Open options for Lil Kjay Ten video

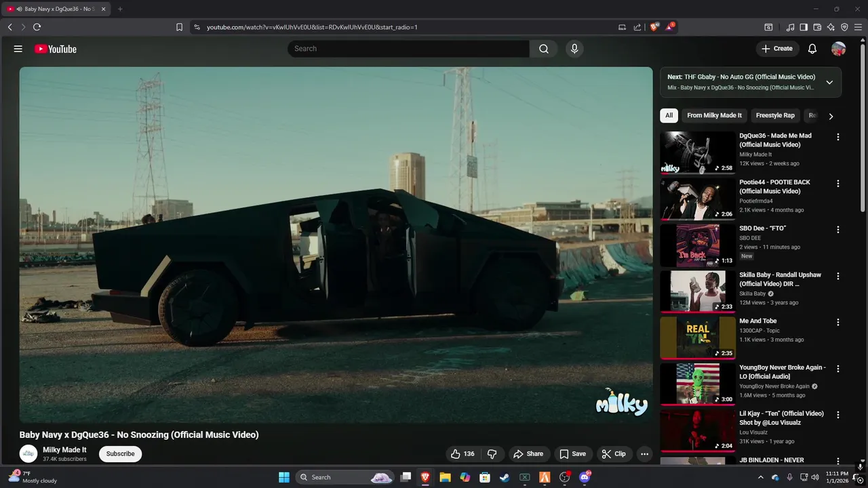[837, 415]
